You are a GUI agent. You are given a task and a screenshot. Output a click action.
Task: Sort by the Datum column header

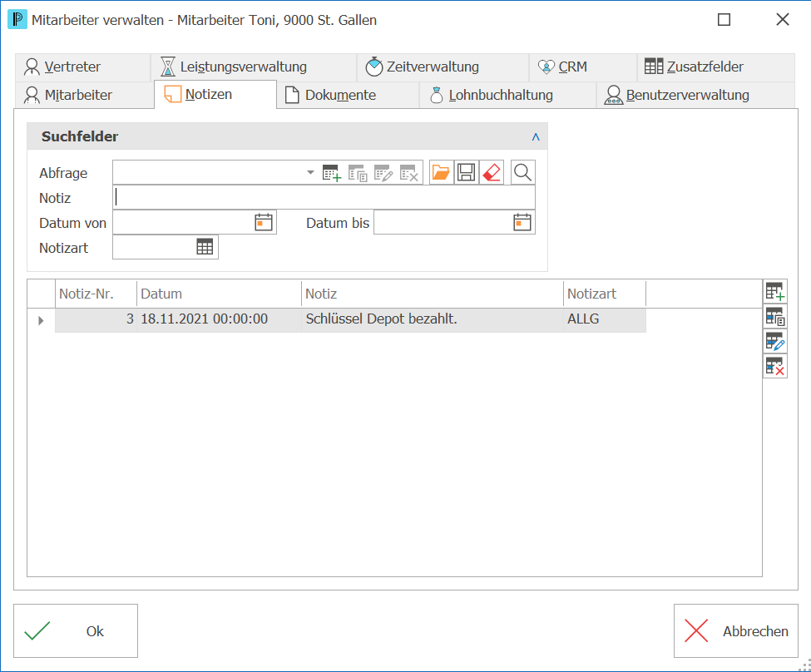220,294
